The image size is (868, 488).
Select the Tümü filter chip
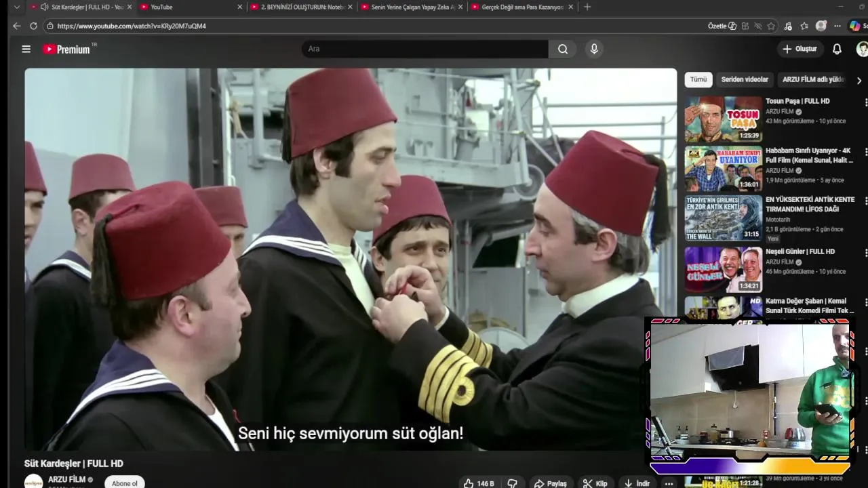(698, 79)
